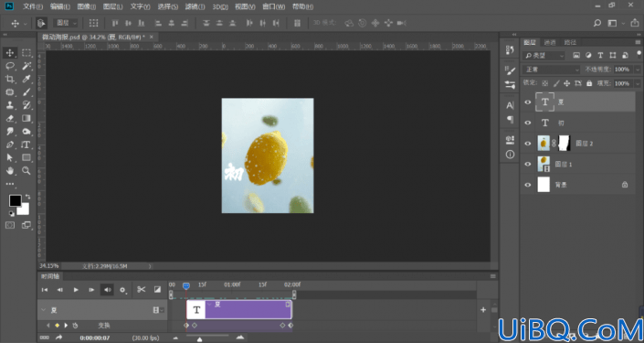The height and width of the screenshot is (343, 644).
Task: Add media to track with plus button
Action: pyautogui.click(x=483, y=310)
